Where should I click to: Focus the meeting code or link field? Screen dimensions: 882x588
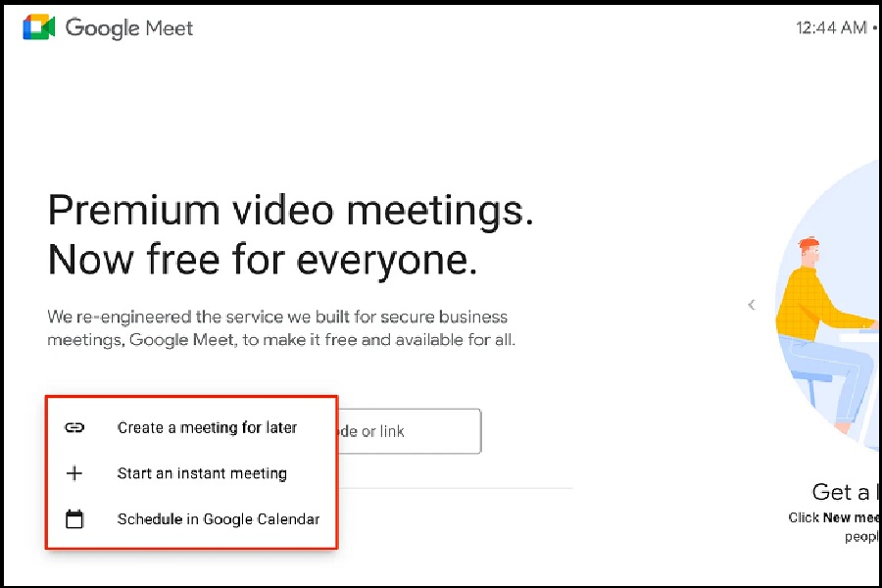click(x=407, y=431)
